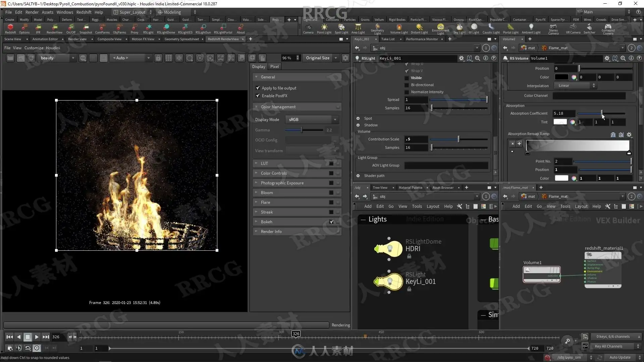Open the Redshift menu in menu bar
The image size is (644, 362).
click(x=84, y=12)
